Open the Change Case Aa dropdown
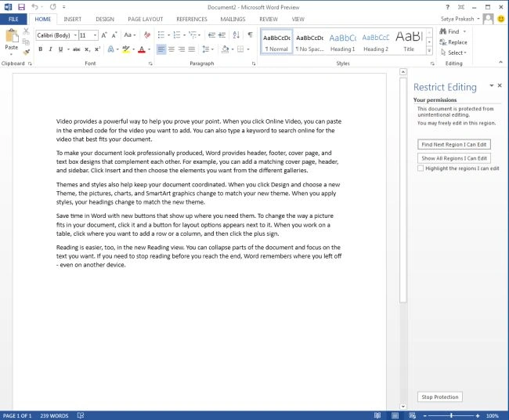 (129, 34)
